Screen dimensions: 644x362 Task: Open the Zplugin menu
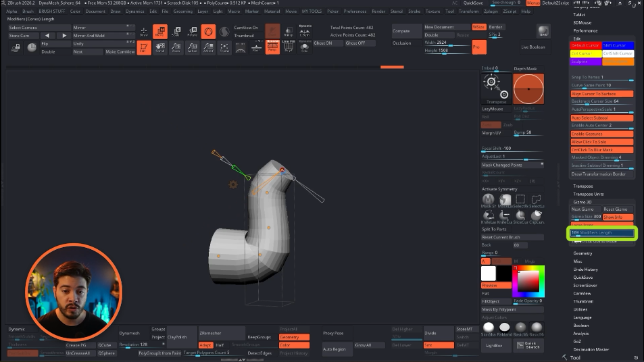coord(491,11)
